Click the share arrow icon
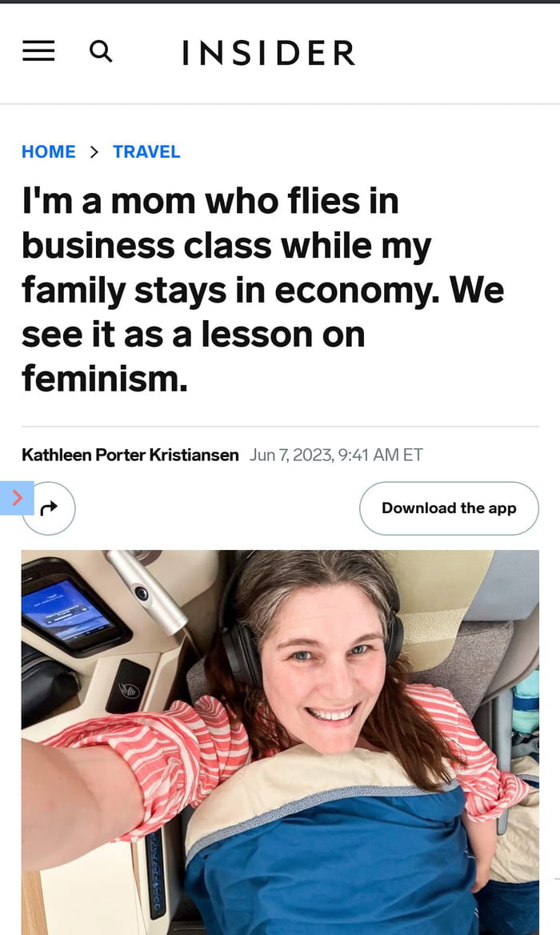 50,508
